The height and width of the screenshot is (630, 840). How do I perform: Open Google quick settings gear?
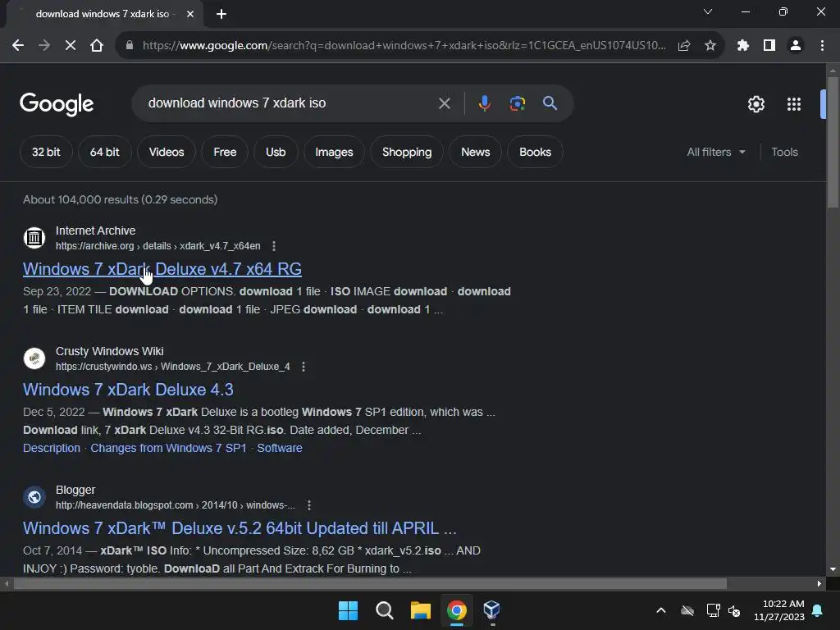coord(756,104)
